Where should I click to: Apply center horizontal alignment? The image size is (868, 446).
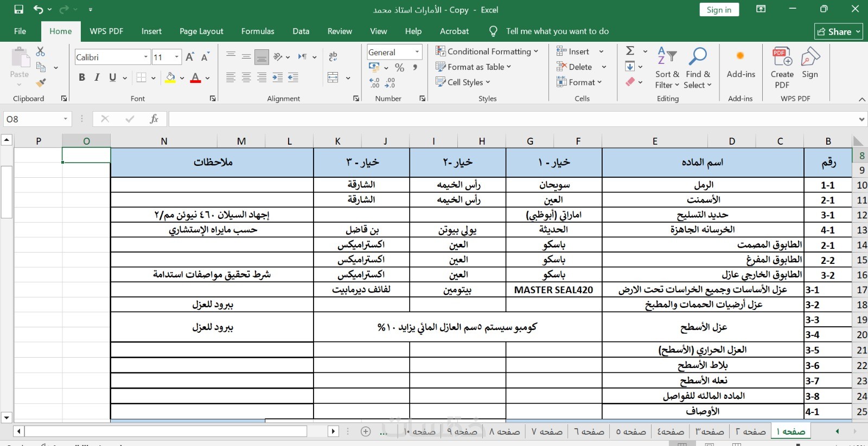[x=246, y=77]
